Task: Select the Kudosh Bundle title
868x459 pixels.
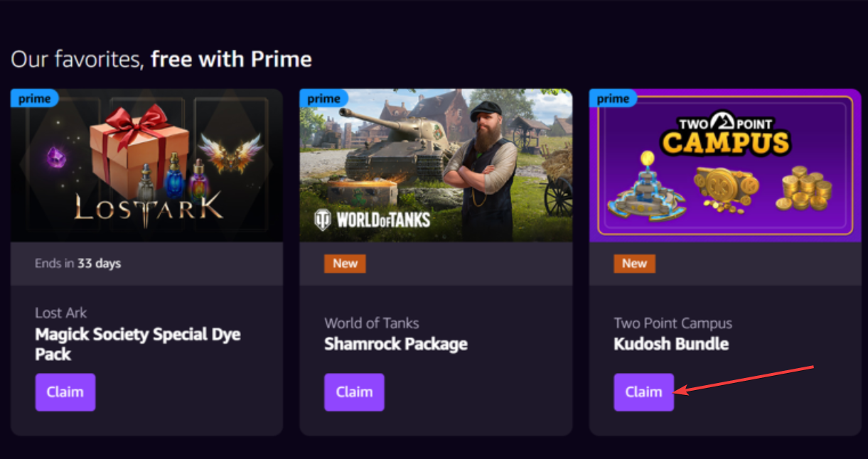Action: (x=671, y=345)
